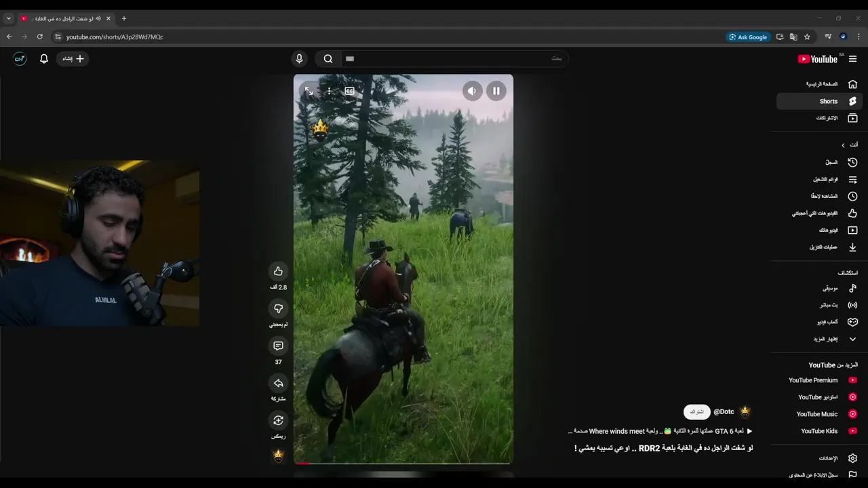The width and height of the screenshot is (868, 488).
Task: Dislike this Short
Action: [x=278, y=308]
